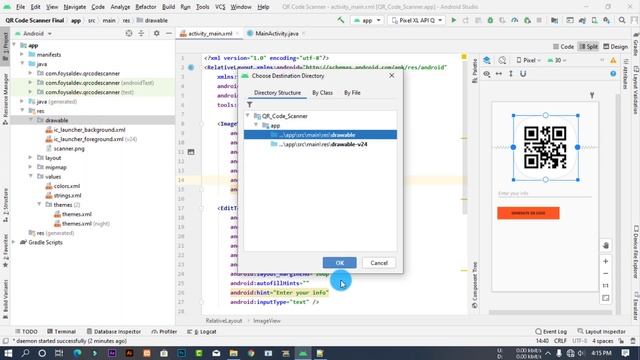This screenshot has height=360, width=640.
Task: Open the SDK Manager icon
Action: (607, 20)
